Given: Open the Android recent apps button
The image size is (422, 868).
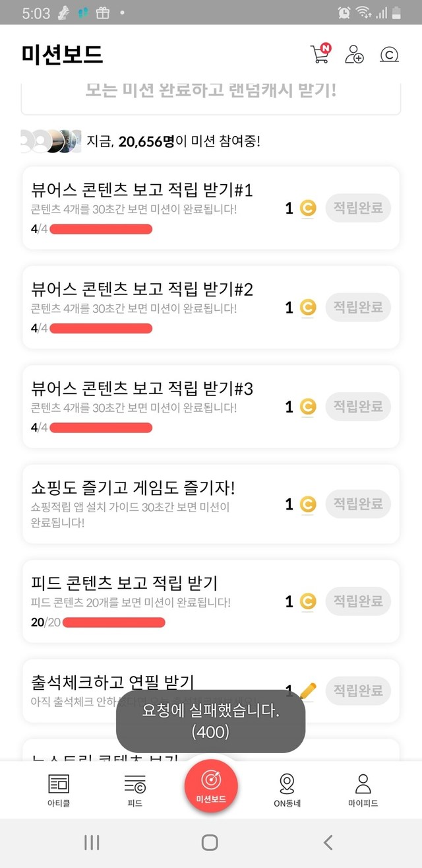Looking at the screenshot, I should 92,842.
